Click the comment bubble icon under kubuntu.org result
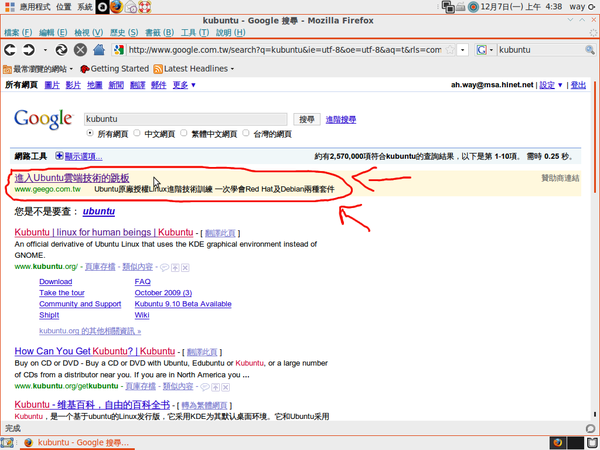The width and height of the screenshot is (600, 450). point(164,267)
